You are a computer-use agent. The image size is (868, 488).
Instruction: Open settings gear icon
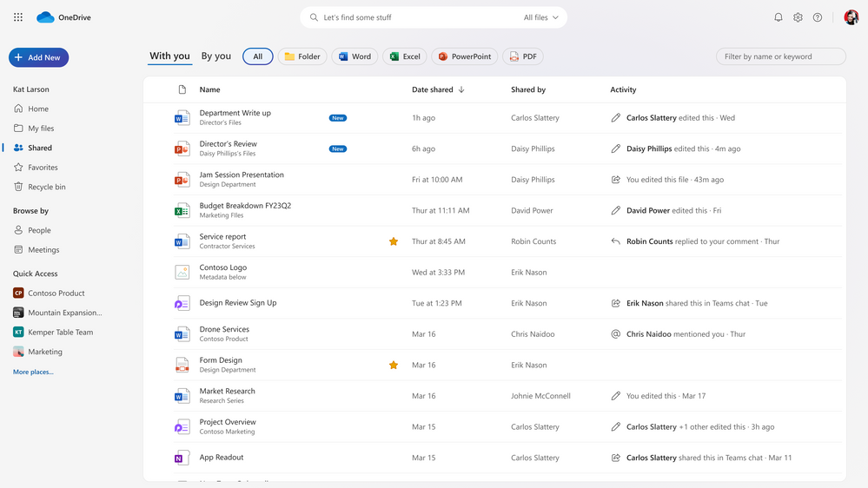pyautogui.click(x=798, y=17)
